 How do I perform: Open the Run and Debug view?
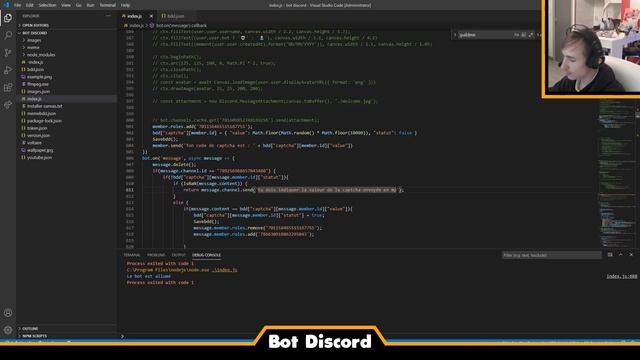pos(8,70)
